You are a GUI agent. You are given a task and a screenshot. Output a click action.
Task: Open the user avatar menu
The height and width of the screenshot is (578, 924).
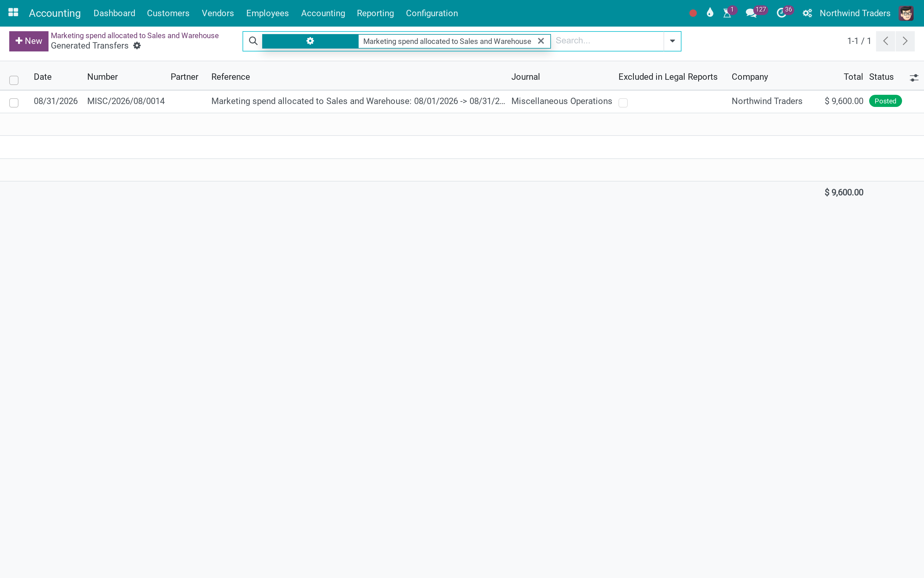[906, 13]
